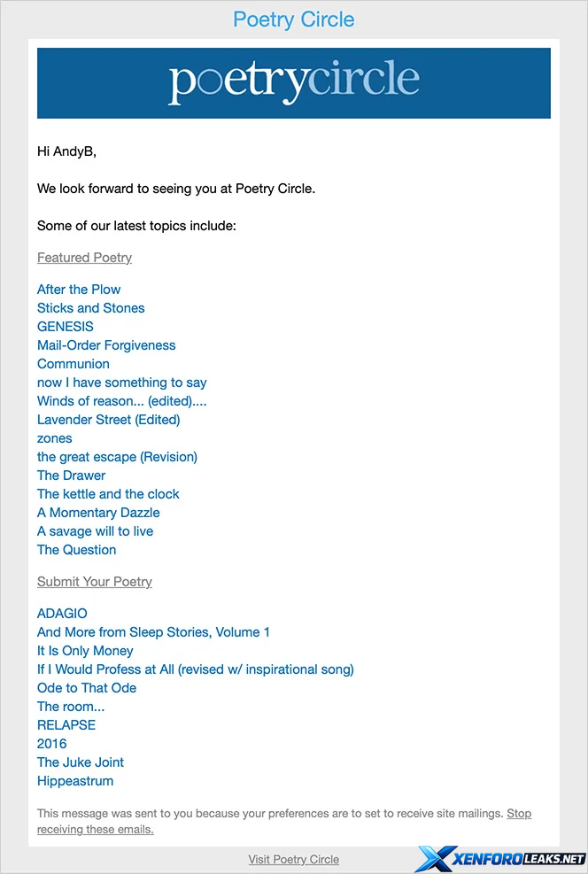Open the Featured Poetry section link

84,258
